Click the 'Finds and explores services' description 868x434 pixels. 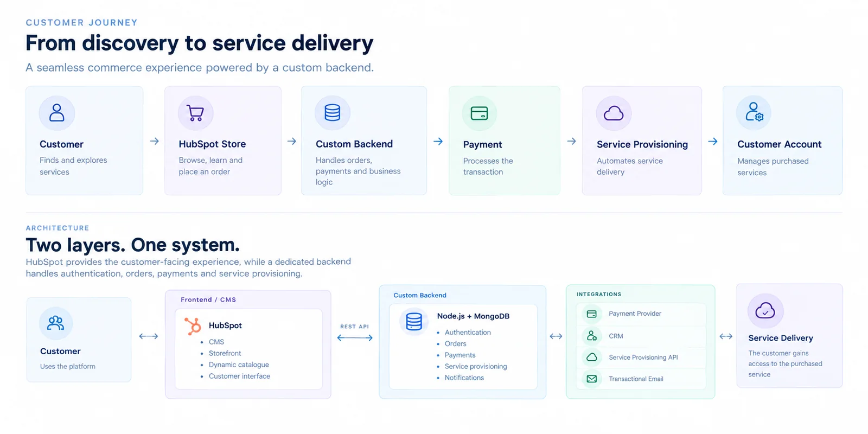coord(73,166)
